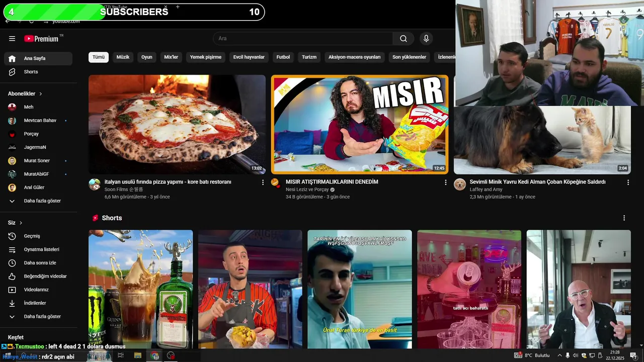Open MISIR ATIŞTIRMALIKLARINI DENEDİM title link
The width and height of the screenshot is (644, 362).
332,182
